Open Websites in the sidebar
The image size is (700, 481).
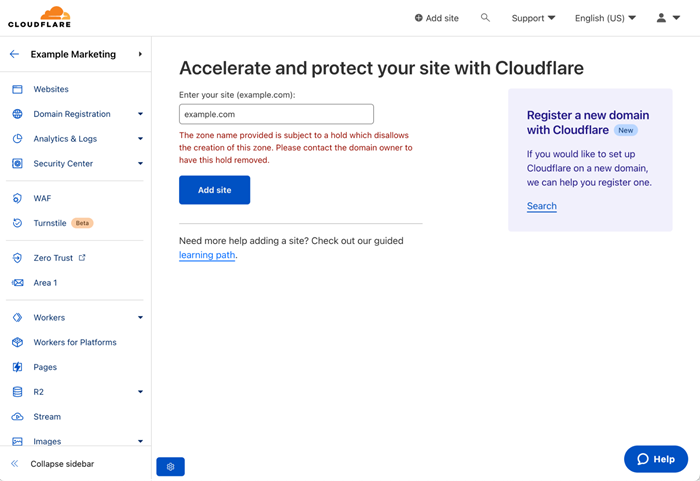click(x=51, y=89)
